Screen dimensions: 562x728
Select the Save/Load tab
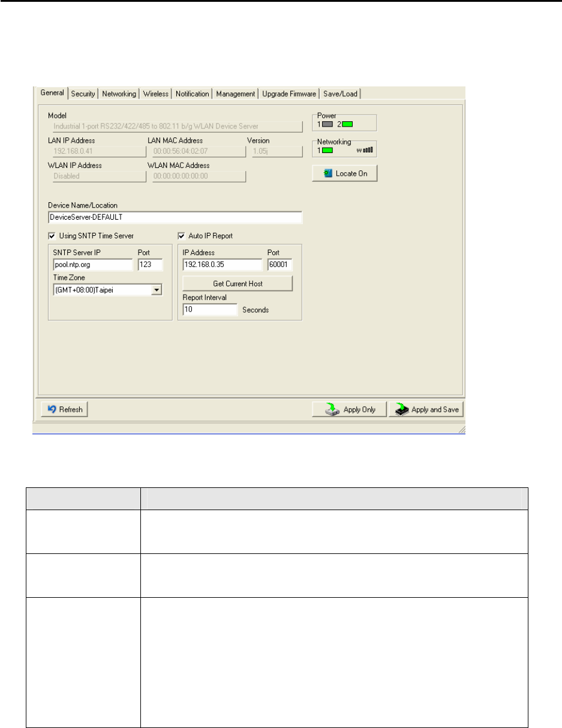pos(340,94)
